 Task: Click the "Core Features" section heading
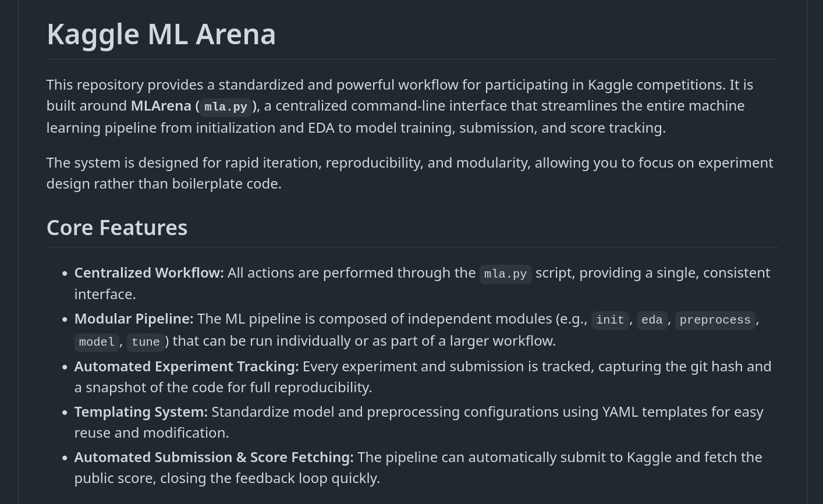pyautogui.click(x=117, y=228)
